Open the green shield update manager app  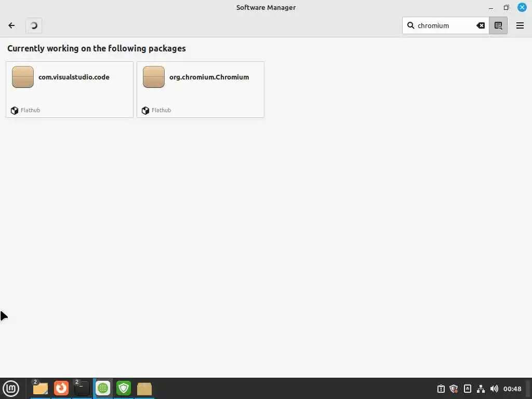124,389
